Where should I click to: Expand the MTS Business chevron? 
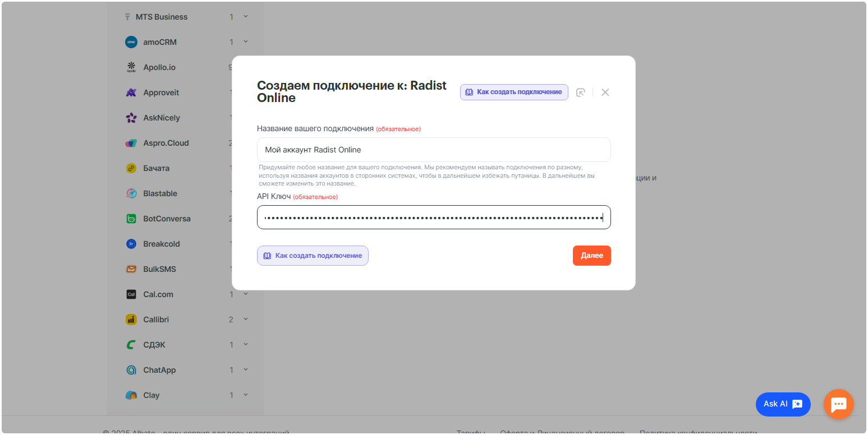[245, 16]
